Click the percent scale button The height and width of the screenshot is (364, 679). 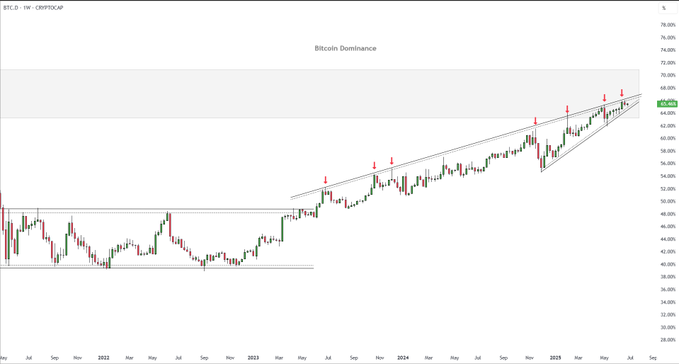pos(664,8)
